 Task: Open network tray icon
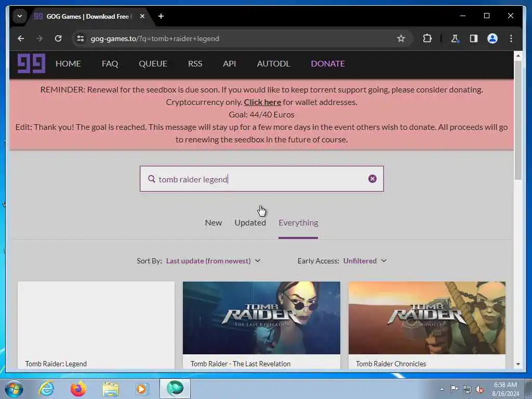[467, 390]
